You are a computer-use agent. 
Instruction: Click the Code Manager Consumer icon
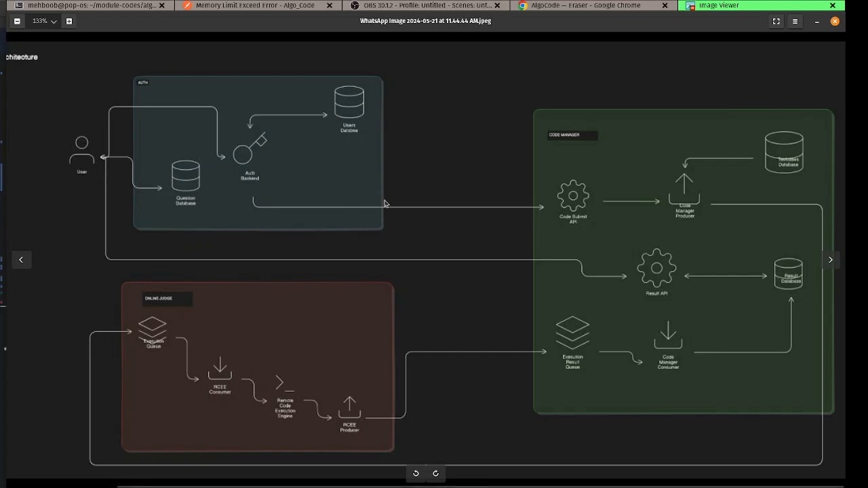click(x=668, y=336)
